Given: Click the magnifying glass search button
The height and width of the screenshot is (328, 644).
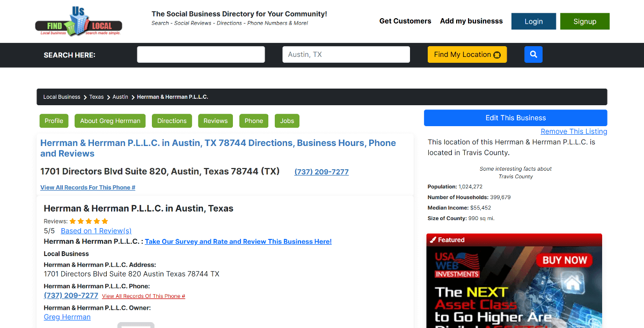Looking at the screenshot, I should [533, 54].
